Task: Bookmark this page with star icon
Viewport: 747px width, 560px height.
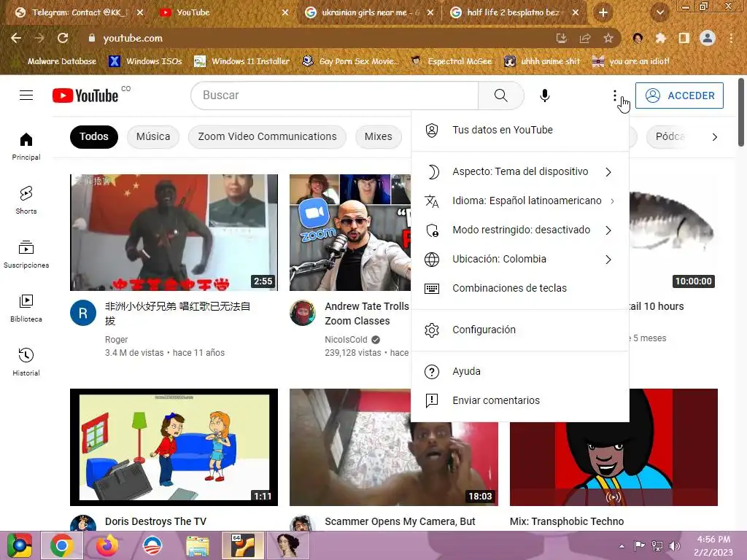Action: pyautogui.click(x=608, y=39)
